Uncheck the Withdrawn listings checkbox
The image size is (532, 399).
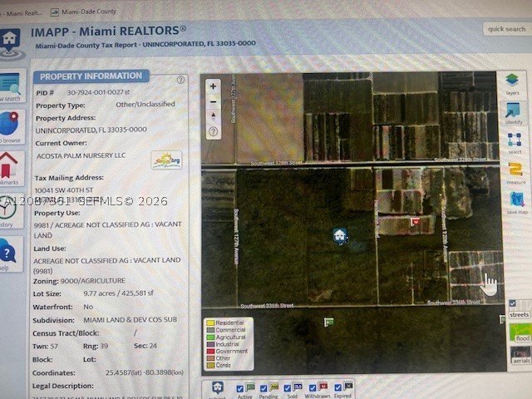313,387
